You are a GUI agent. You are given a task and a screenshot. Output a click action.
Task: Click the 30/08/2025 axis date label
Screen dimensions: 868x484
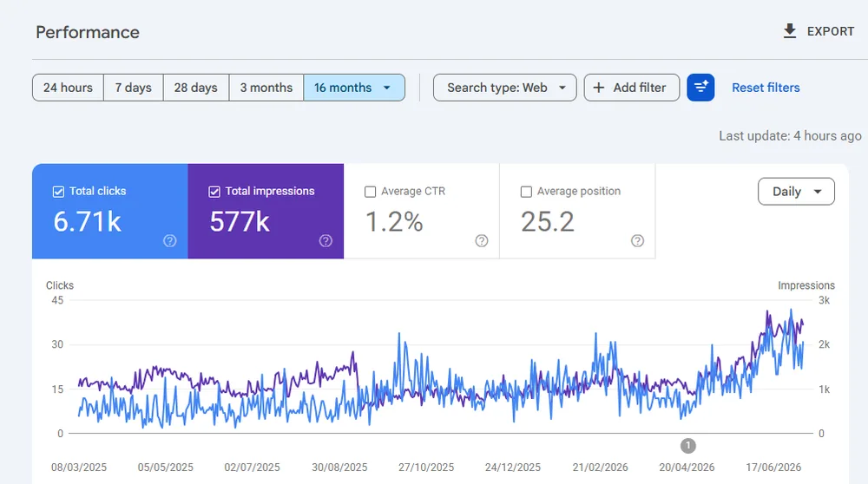point(339,468)
